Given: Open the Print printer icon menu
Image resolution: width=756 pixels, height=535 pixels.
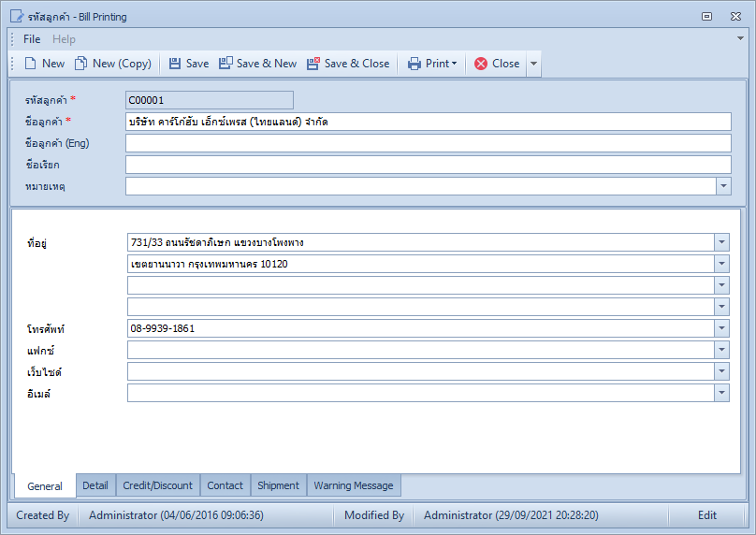Looking at the screenshot, I should coord(414,64).
